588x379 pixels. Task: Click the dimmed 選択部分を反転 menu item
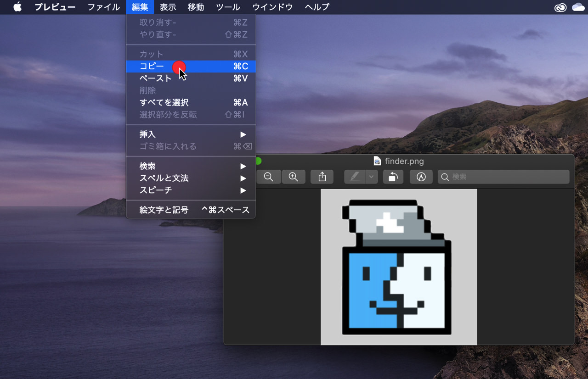coord(191,115)
